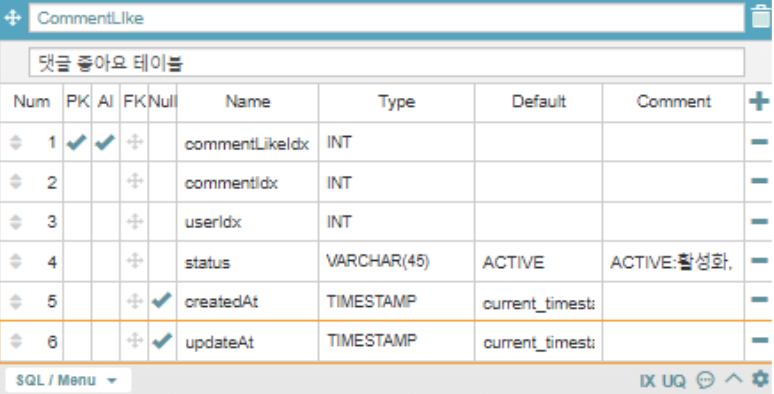
Task: Enable PK for userIdx row
Action: point(77,221)
